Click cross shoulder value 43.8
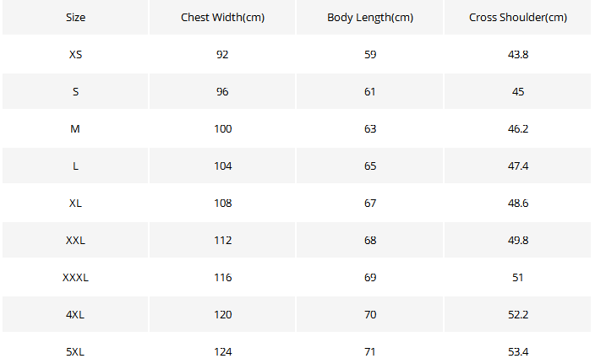The height and width of the screenshot is (364, 595). (518, 55)
